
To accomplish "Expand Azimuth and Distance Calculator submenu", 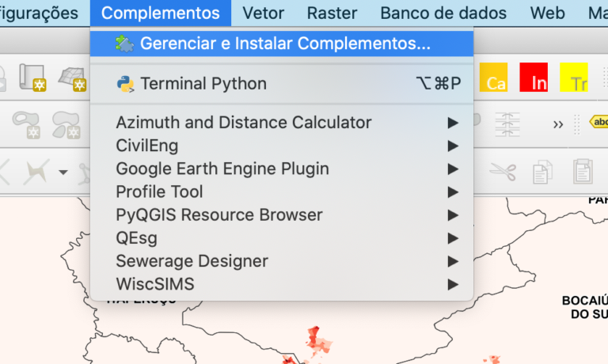I will point(244,123).
